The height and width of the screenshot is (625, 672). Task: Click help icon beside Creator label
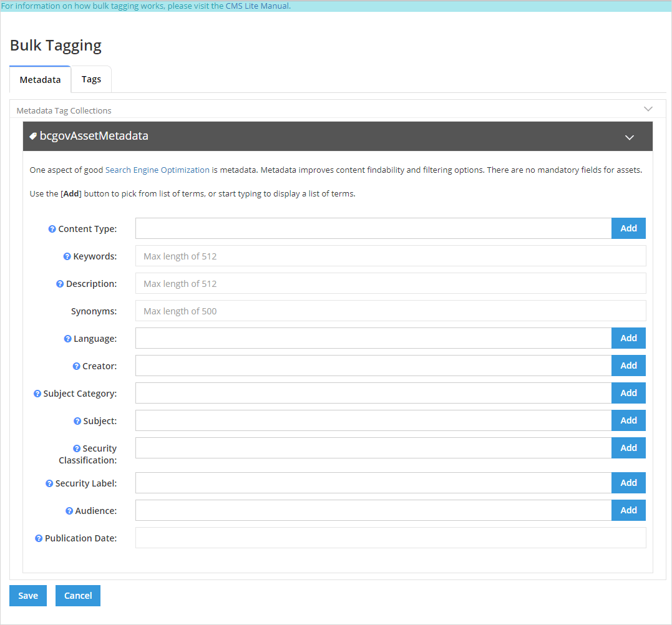pyautogui.click(x=77, y=366)
